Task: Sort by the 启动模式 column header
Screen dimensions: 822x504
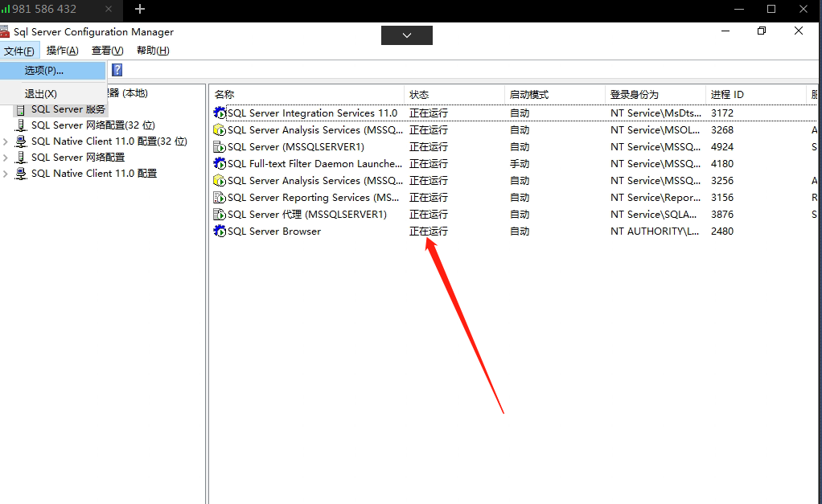Action: [x=555, y=94]
